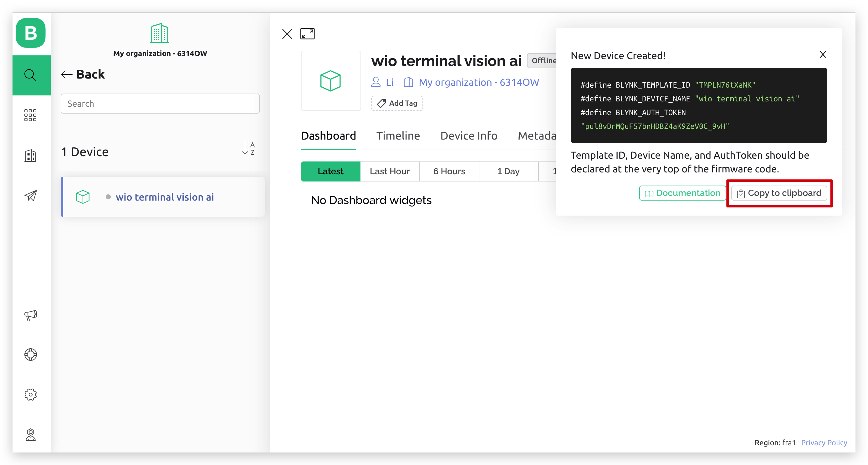
Task: Click the No Dashboard widgets text
Action: (x=371, y=200)
